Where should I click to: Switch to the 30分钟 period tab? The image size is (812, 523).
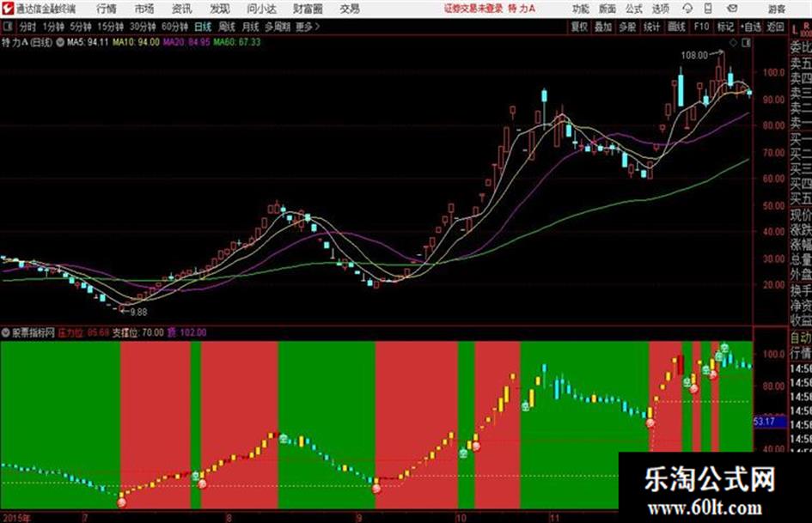point(143,27)
